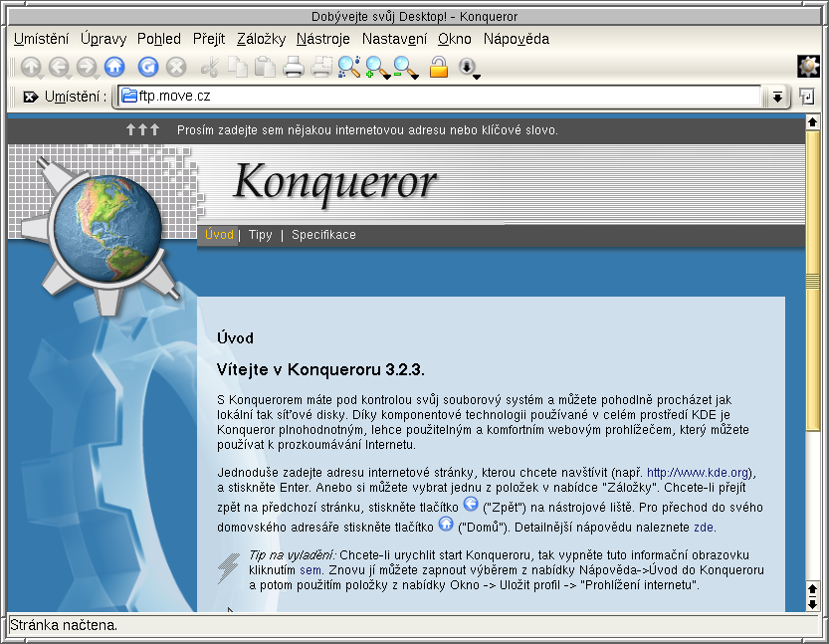
Task: Click the Print Frame icon
Action: (321, 67)
